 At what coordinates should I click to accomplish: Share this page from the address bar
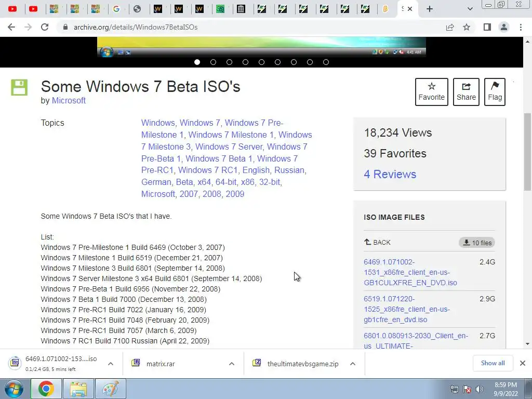pyautogui.click(x=450, y=27)
